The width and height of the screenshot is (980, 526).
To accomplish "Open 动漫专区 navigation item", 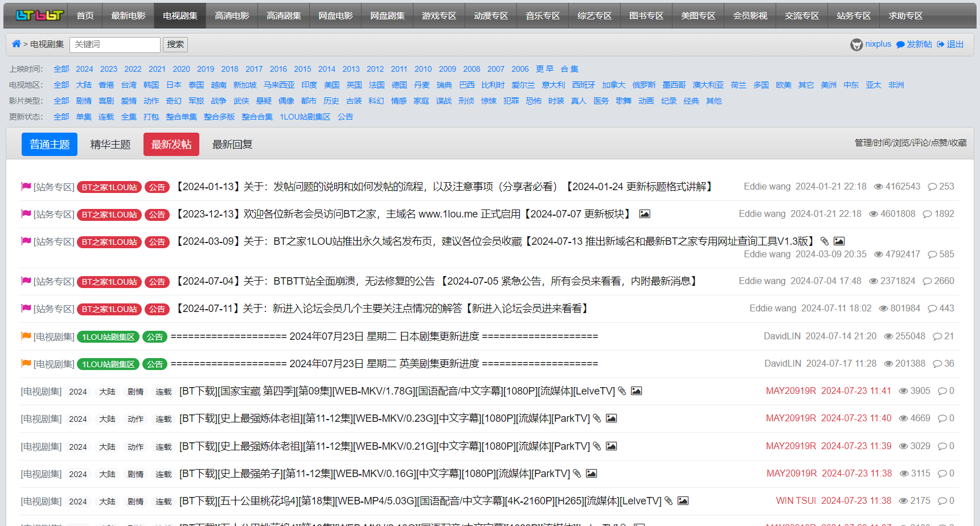I will click(x=491, y=16).
